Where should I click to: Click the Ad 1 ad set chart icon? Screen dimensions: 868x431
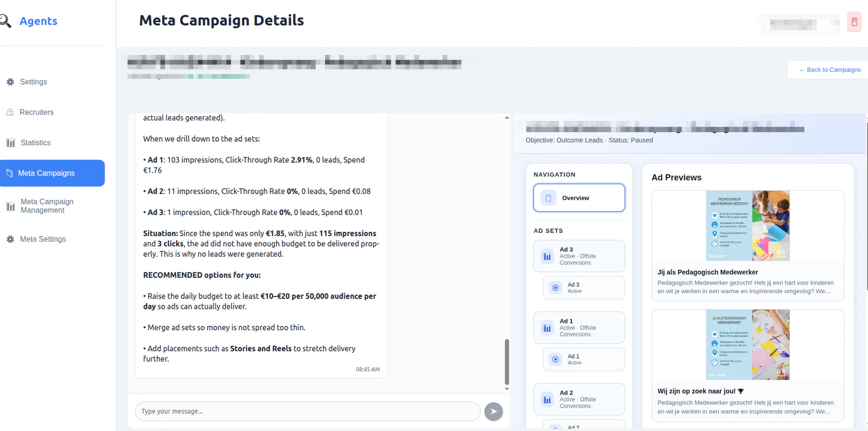547,328
